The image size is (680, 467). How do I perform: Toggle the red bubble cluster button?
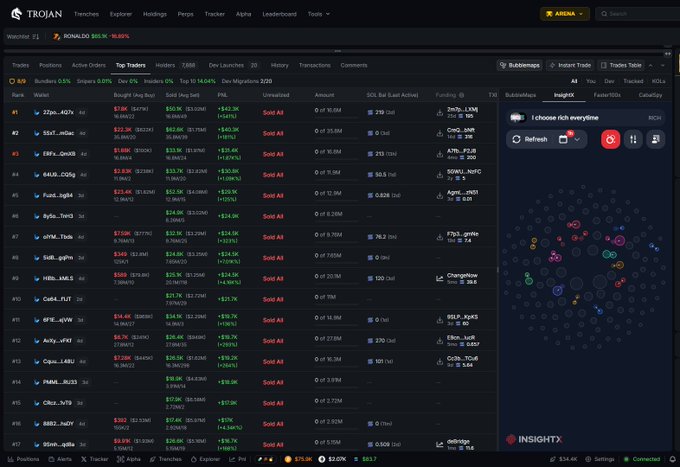point(610,139)
